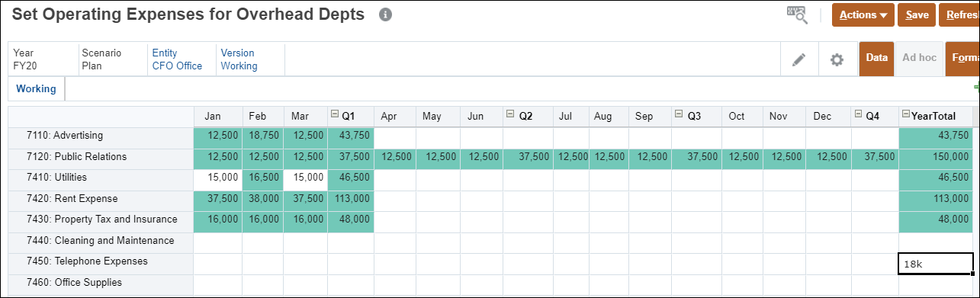Select the May column header
Viewport: 980px width, 298px height.
tap(438, 117)
